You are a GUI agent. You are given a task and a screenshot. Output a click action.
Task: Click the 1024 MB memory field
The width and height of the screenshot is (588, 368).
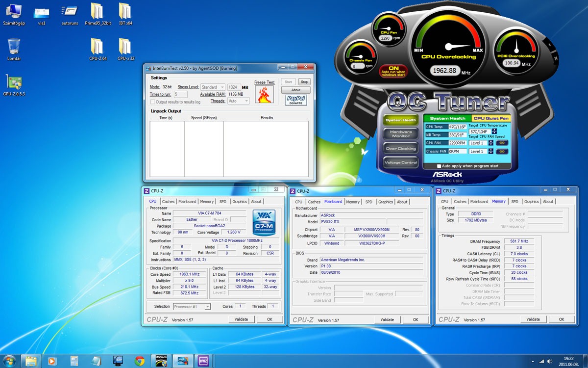[234, 87]
